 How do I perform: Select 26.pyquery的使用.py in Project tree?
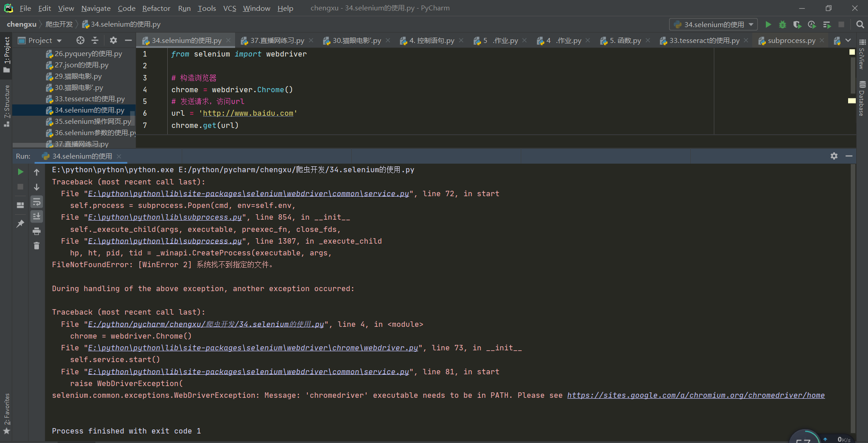coord(88,53)
